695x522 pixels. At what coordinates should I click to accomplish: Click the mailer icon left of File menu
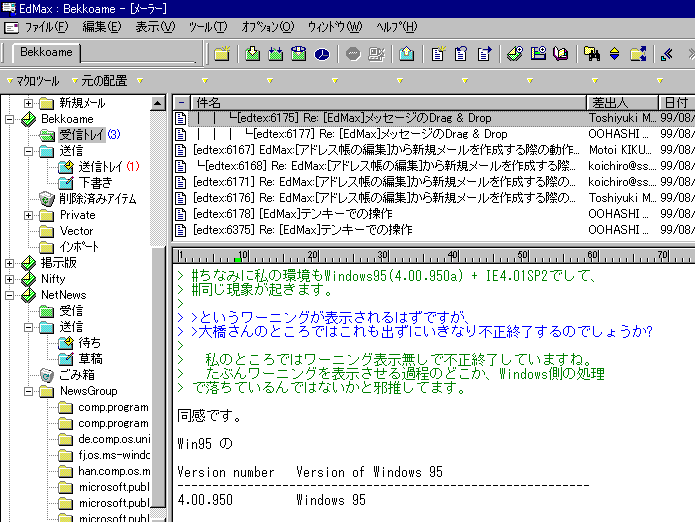click(x=11, y=27)
